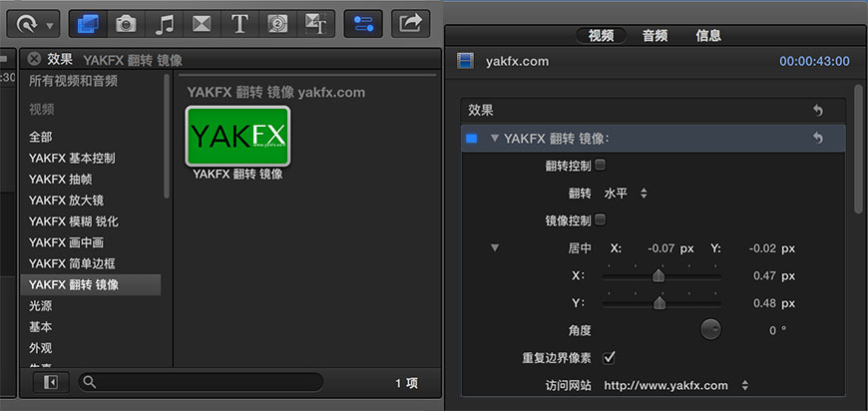Viewport: 868px width, 411px height.
Task: Collapse the YAKFX 翻转 镜像 effect section
Action: [495, 139]
